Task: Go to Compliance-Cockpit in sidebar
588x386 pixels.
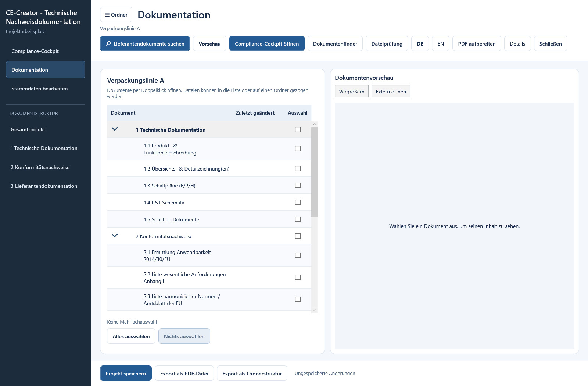Action: (x=46, y=51)
